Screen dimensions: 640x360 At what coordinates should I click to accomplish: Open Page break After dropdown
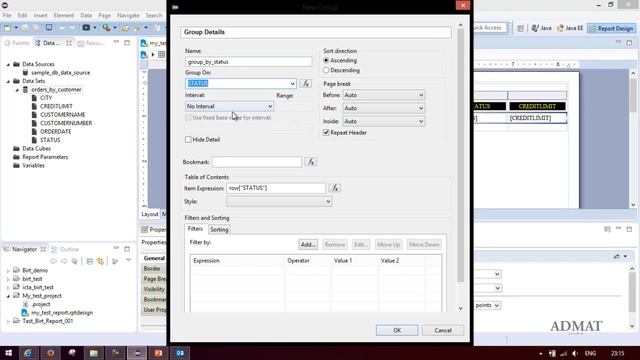[x=383, y=108]
